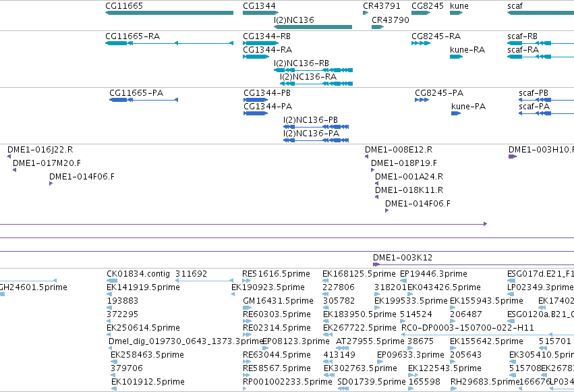Click transcript CG1344-RA

(x=268, y=50)
